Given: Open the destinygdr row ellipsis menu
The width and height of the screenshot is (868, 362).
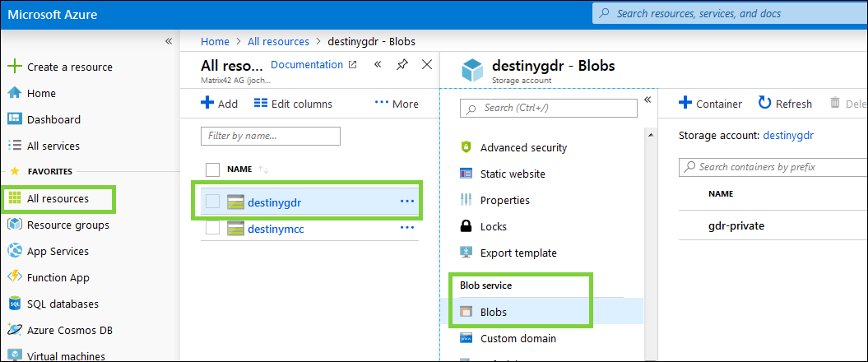Looking at the screenshot, I should [x=407, y=202].
